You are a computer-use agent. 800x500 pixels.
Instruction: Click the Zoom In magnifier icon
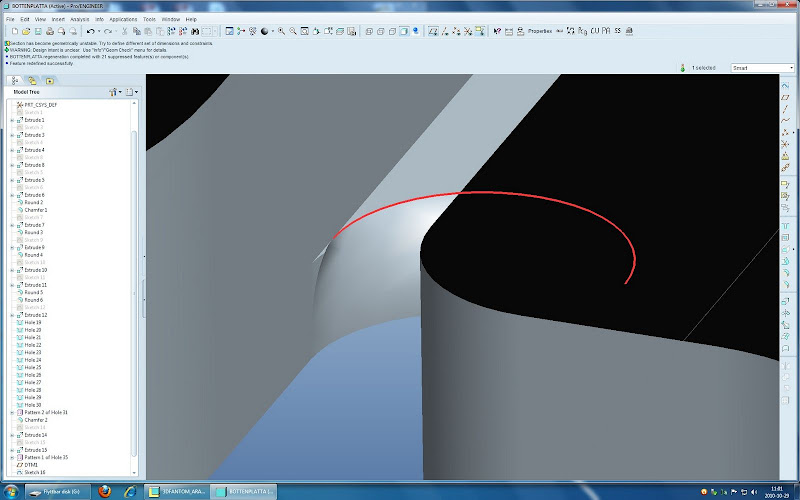click(x=280, y=31)
